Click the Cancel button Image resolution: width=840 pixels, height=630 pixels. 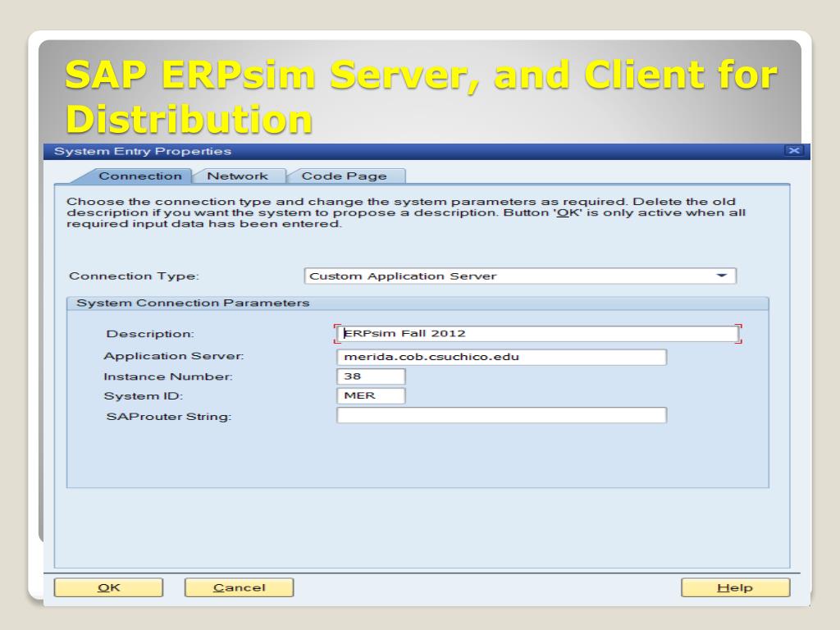click(239, 587)
